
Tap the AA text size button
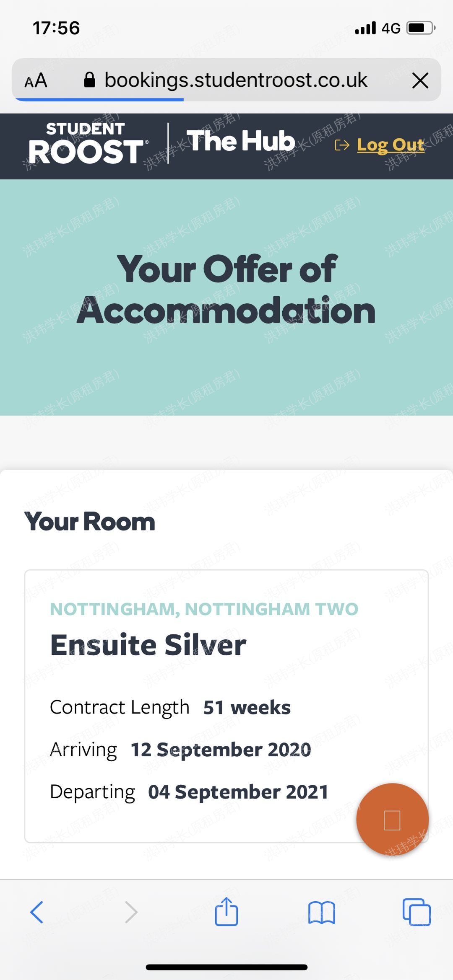36,80
